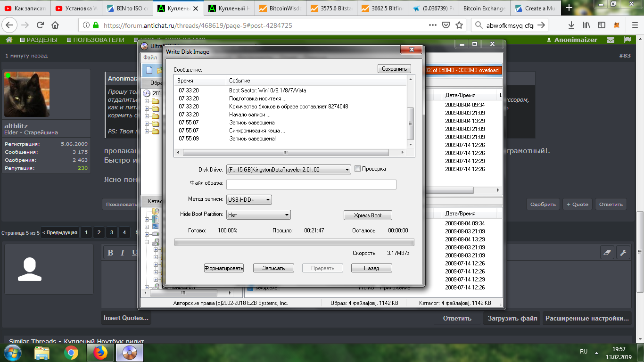The height and width of the screenshot is (362, 644).
Task: Click the Загрузить файл button
Action: click(512, 318)
